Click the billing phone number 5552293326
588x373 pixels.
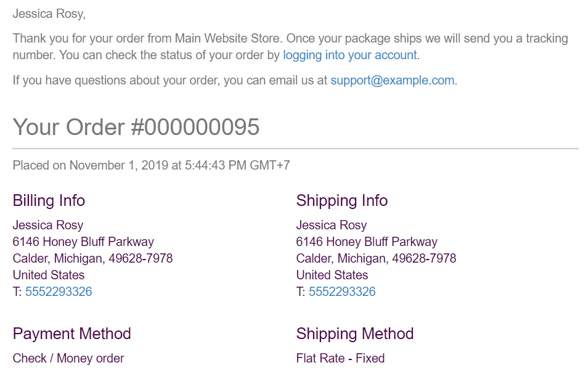coord(59,292)
